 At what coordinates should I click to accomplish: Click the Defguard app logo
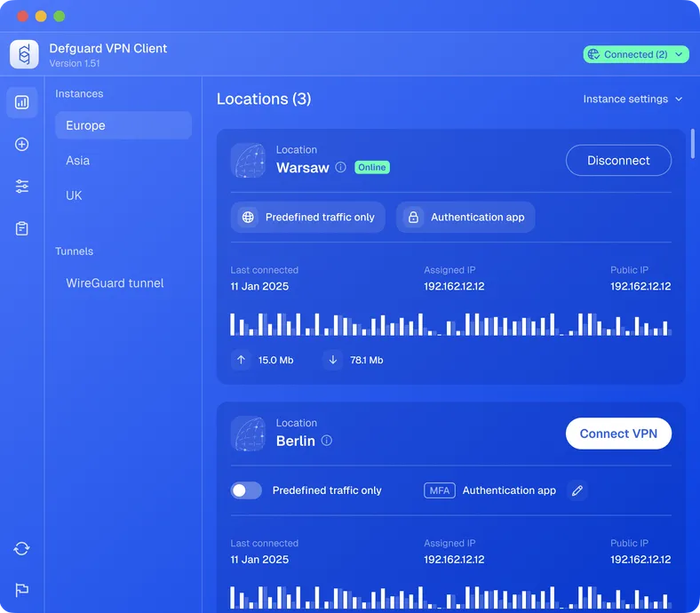[24, 54]
